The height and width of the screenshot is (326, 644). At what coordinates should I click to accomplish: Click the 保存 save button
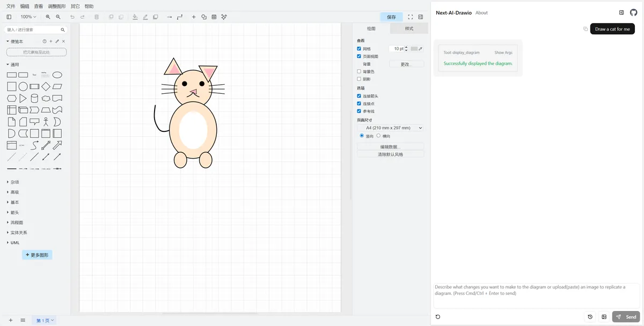pyautogui.click(x=391, y=17)
